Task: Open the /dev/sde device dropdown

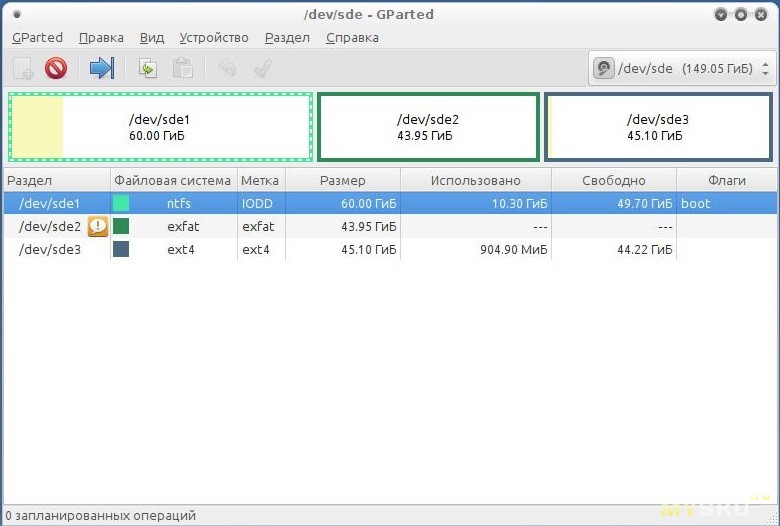Action: (x=682, y=68)
